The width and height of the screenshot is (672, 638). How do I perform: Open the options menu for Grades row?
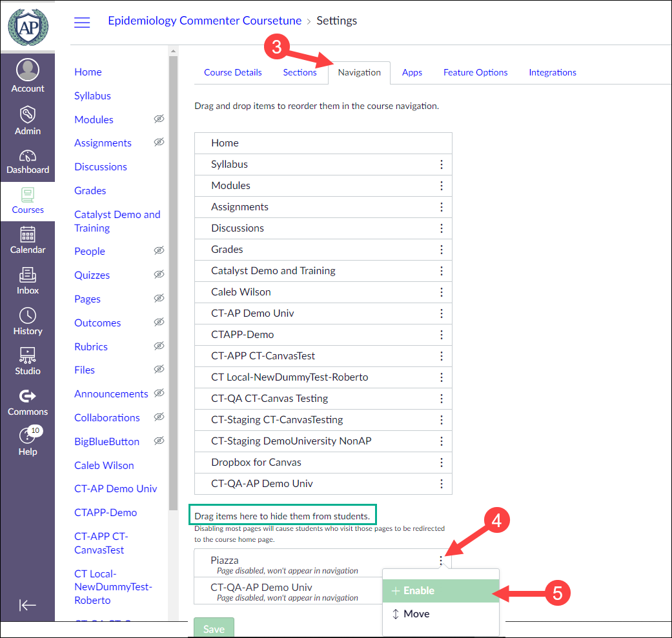coord(442,250)
